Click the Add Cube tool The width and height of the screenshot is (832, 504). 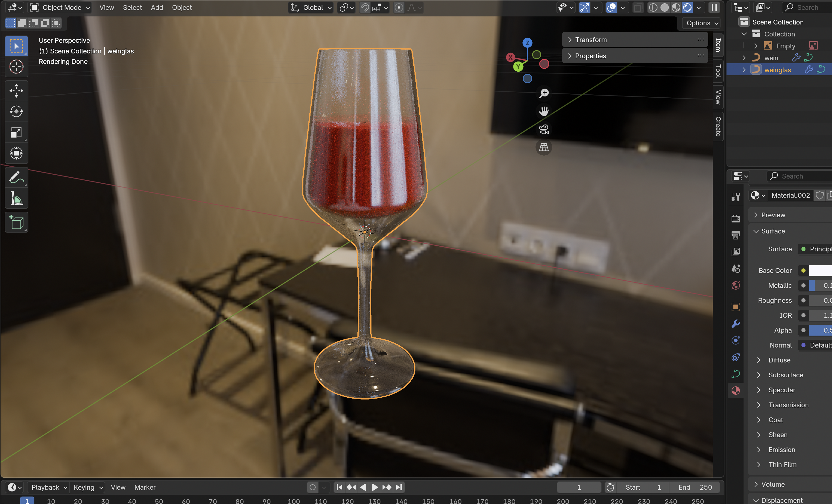pyautogui.click(x=16, y=222)
